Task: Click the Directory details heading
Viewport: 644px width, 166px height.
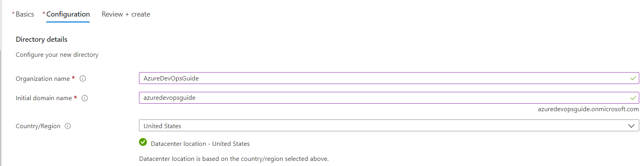Action: [x=41, y=39]
